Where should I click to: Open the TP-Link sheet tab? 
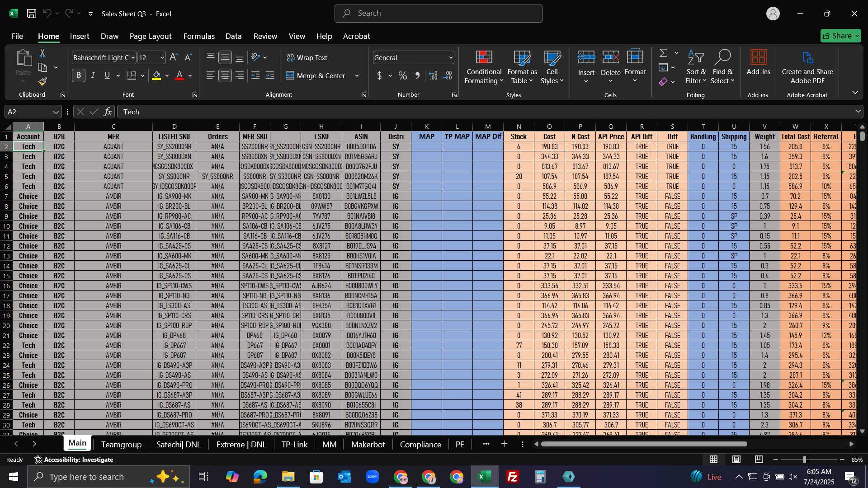[x=294, y=444]
